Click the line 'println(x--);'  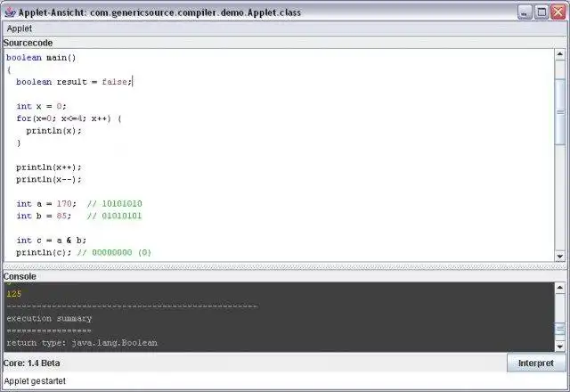(x=49, y=179)
